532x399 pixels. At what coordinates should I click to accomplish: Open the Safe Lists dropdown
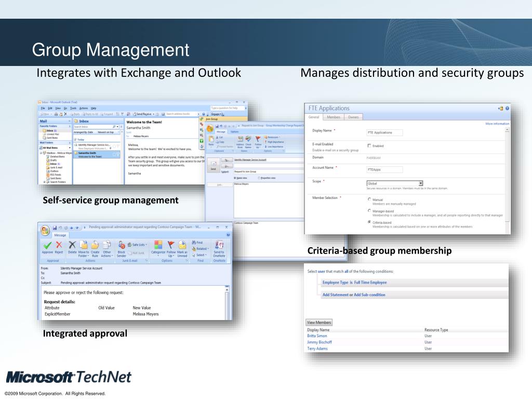(x=137, y=245)
